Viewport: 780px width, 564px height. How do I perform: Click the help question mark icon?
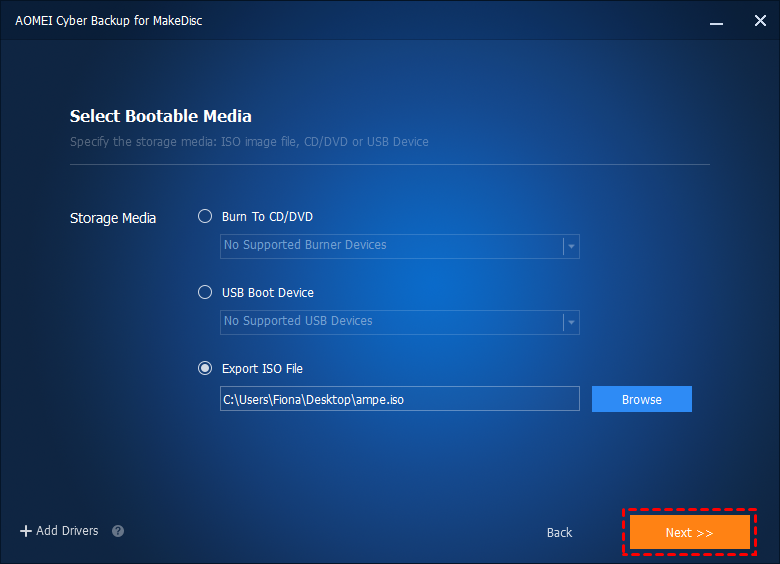pos(118,531)
